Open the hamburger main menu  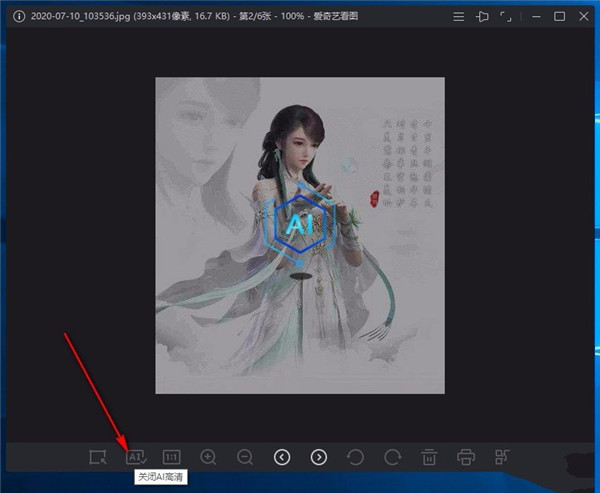[x=458, y=16]
